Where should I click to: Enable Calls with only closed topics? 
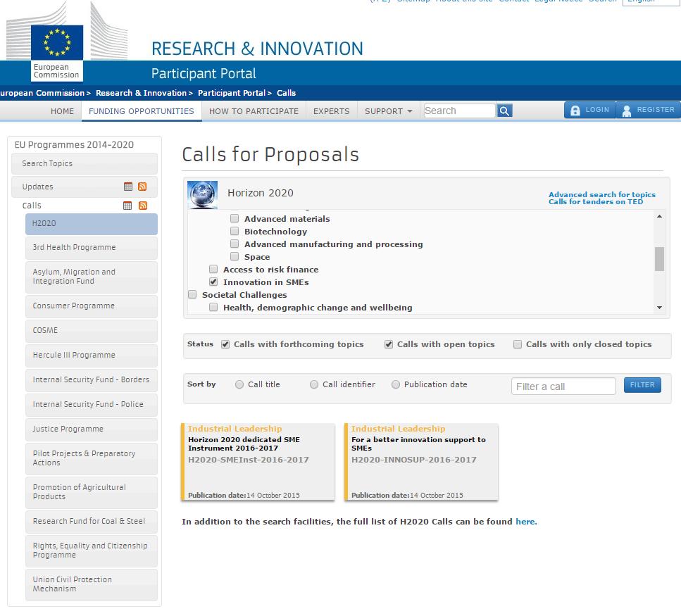click(518, 344)
